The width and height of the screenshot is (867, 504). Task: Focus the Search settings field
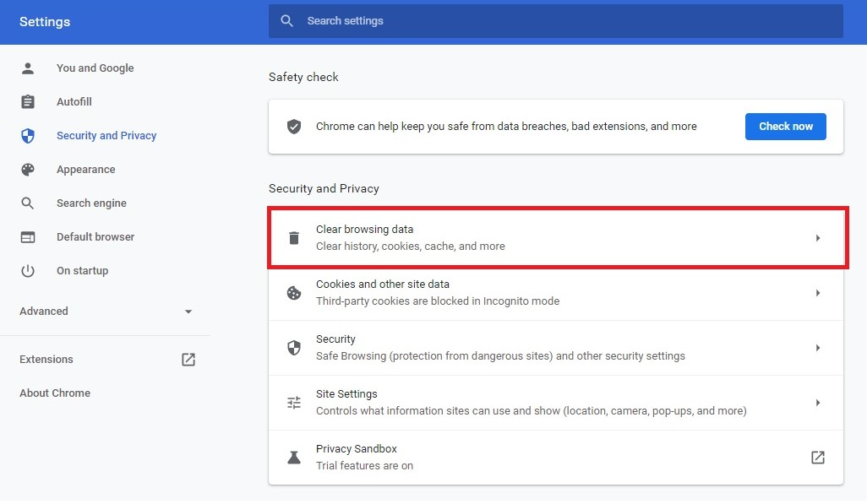pyautogui.click(x=556, y=21)
